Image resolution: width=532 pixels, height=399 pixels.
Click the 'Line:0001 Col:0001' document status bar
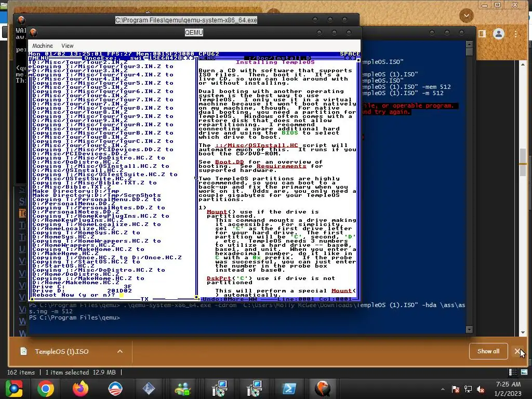tap(315, 299)
